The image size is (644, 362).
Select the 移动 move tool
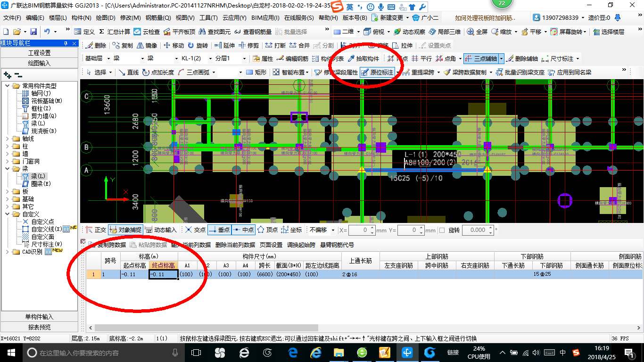(x=173, y=45)
